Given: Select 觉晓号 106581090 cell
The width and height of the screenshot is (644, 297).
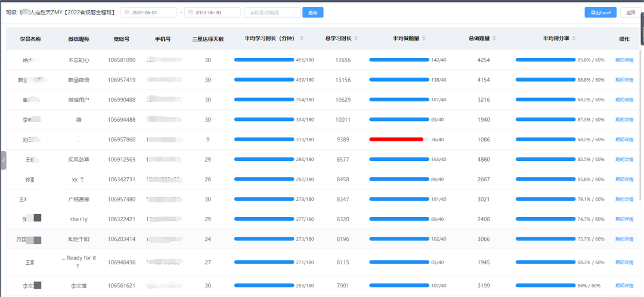Looking at the screenshot, I should [122, 60].
